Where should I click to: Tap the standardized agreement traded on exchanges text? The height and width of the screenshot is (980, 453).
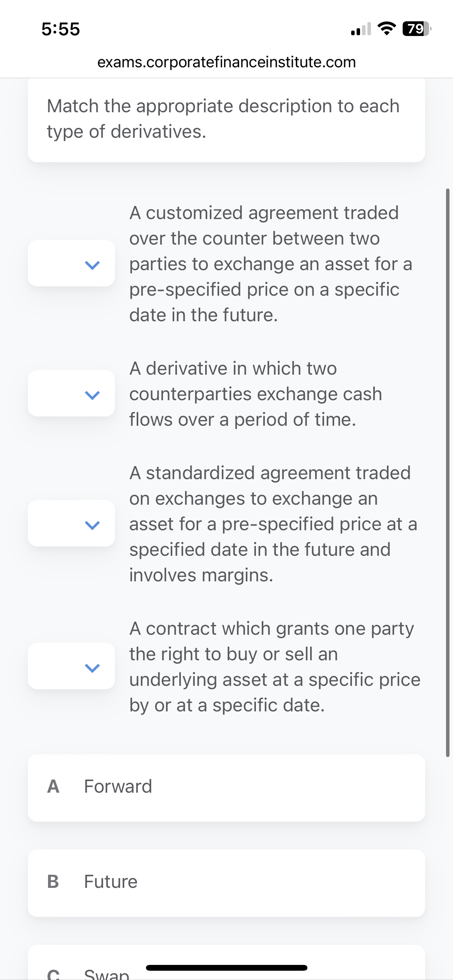[x=273, y=524]
